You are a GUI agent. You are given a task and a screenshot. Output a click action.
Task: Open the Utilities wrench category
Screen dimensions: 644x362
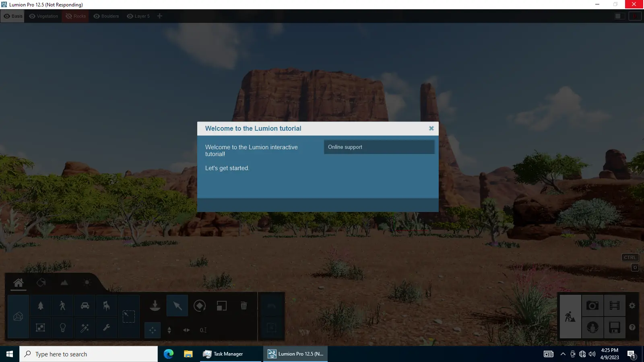[106, 327]
